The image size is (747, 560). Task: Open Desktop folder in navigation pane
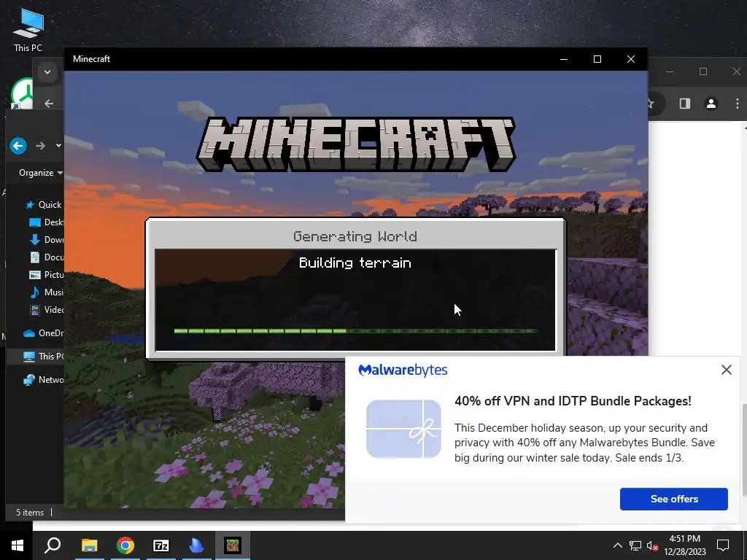(46, 222)
